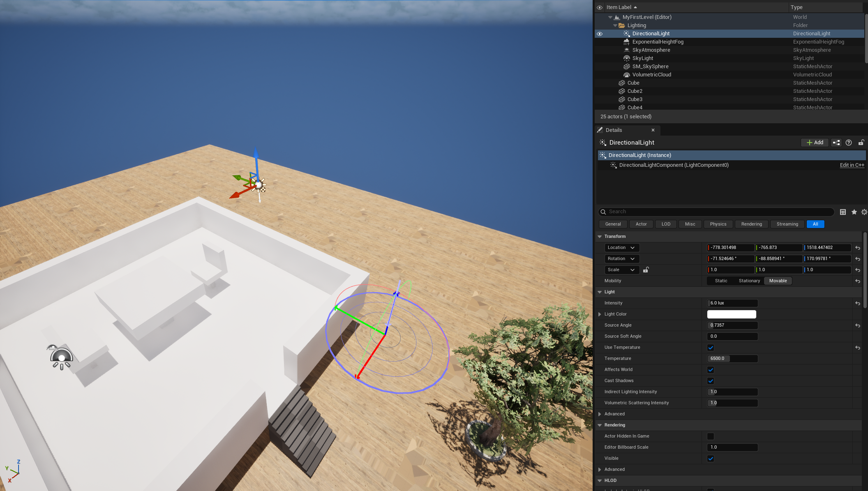Viewport: 868px width, 491px height.
Task: Open the Edit in C++ link
Action: click(852, 165)
